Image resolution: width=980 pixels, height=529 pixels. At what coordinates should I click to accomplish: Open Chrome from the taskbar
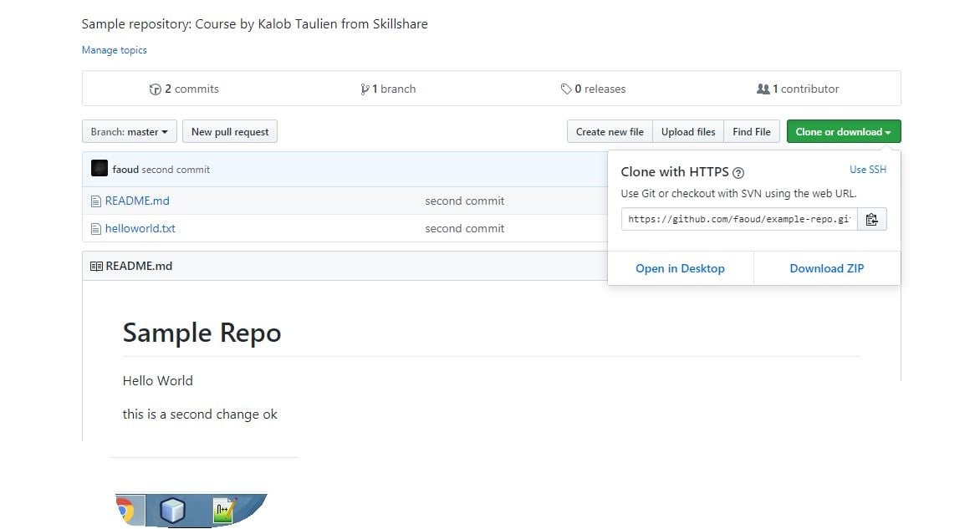(x=127, y=511)
